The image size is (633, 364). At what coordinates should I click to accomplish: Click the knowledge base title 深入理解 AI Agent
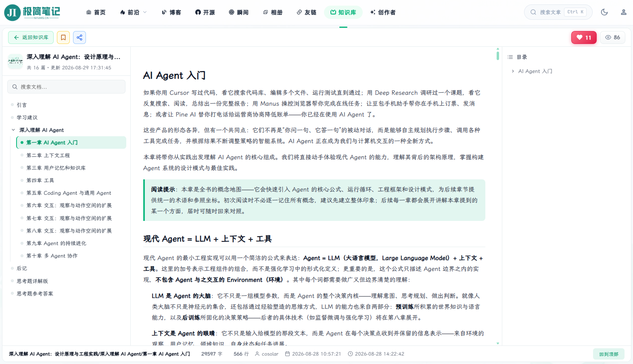tap(73, 57)
